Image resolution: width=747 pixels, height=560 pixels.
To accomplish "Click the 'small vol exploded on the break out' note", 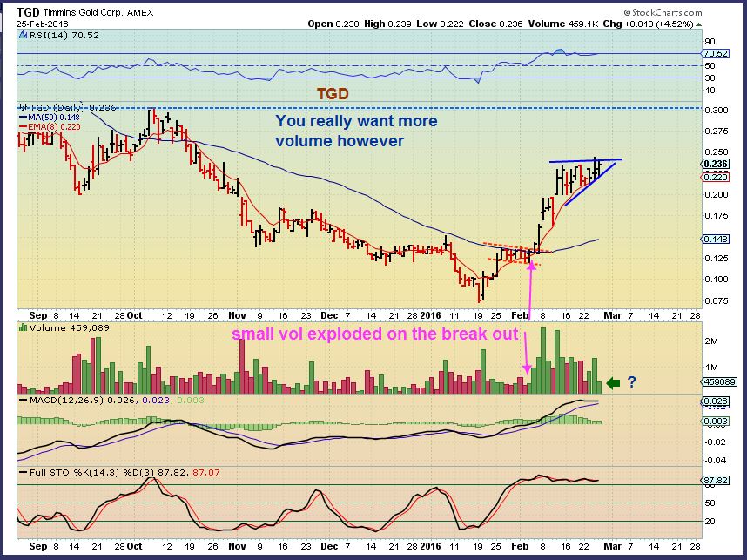I will (375, 334).
